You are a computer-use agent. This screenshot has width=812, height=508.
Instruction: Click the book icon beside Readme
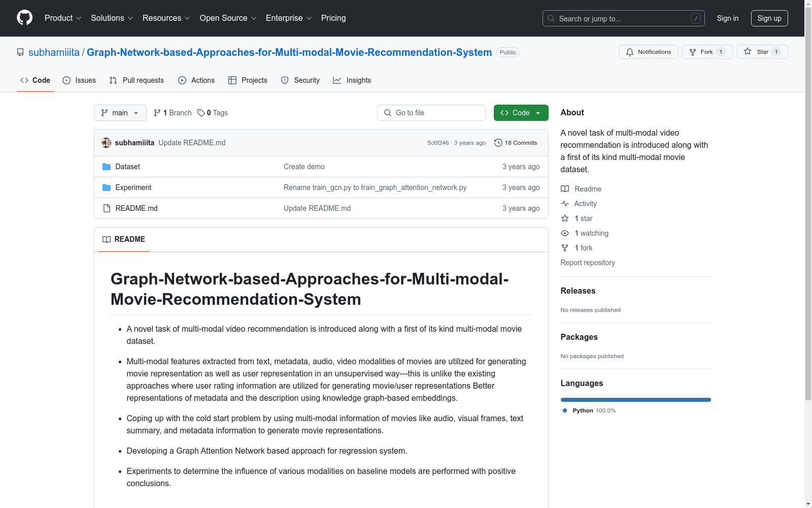coord(565,189)
